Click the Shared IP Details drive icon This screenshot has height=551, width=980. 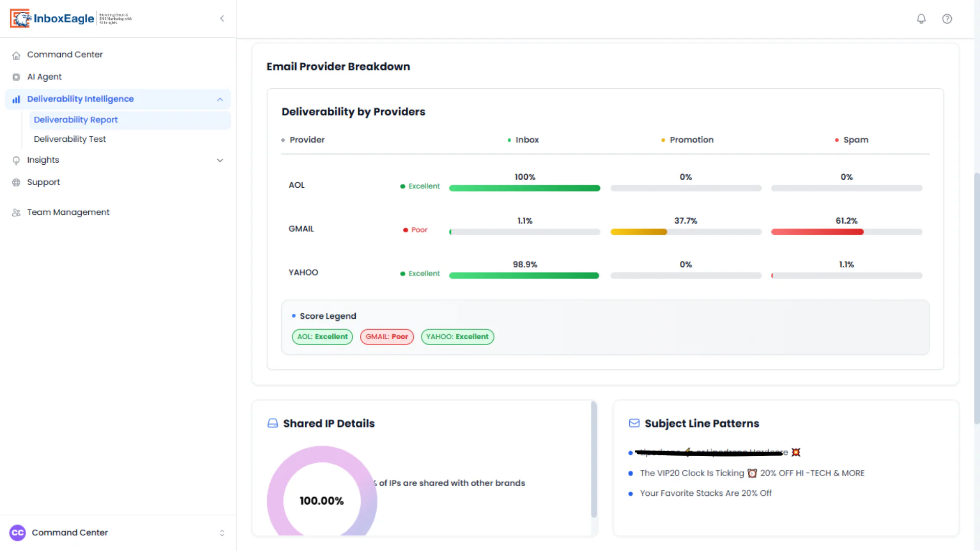[x=273, y=423]
